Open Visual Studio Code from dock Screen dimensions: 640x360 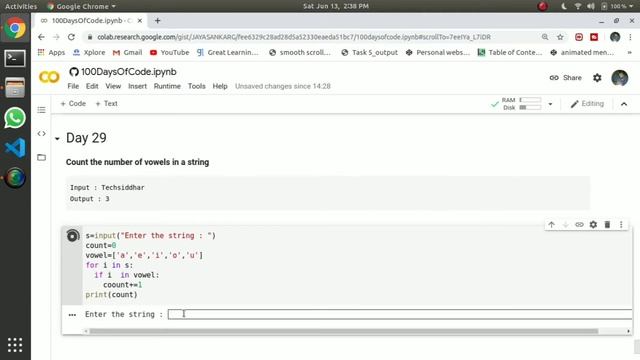pyautogui.click(x=15, y=148)
